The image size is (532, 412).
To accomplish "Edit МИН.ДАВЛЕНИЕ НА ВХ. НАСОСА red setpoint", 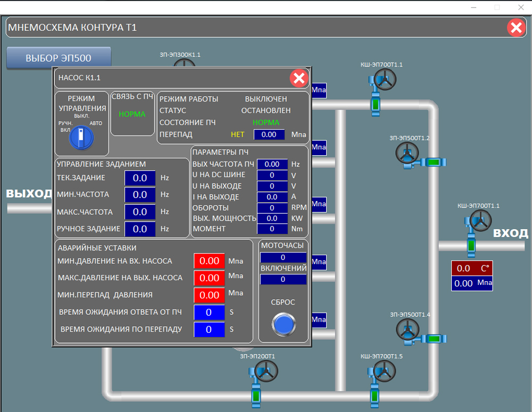I will tap(209, 261).
